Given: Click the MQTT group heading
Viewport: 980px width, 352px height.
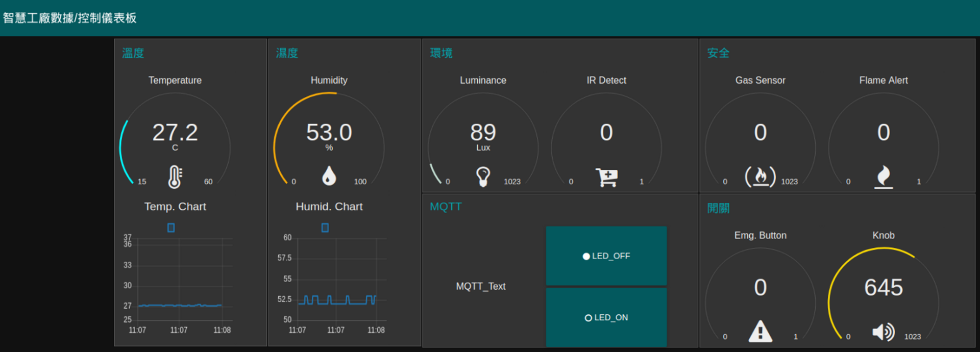Looking at the screenshot, I should coord(446,207).
